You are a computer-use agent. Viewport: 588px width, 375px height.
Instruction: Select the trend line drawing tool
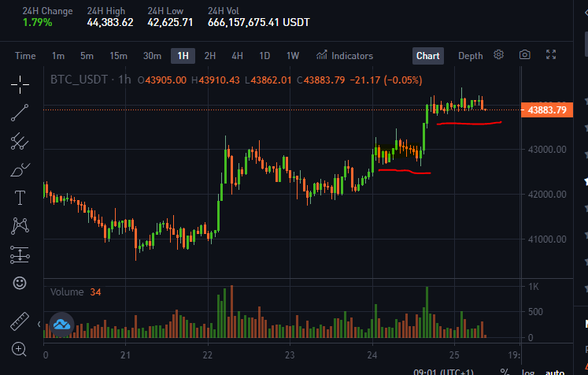coord(20,113)
